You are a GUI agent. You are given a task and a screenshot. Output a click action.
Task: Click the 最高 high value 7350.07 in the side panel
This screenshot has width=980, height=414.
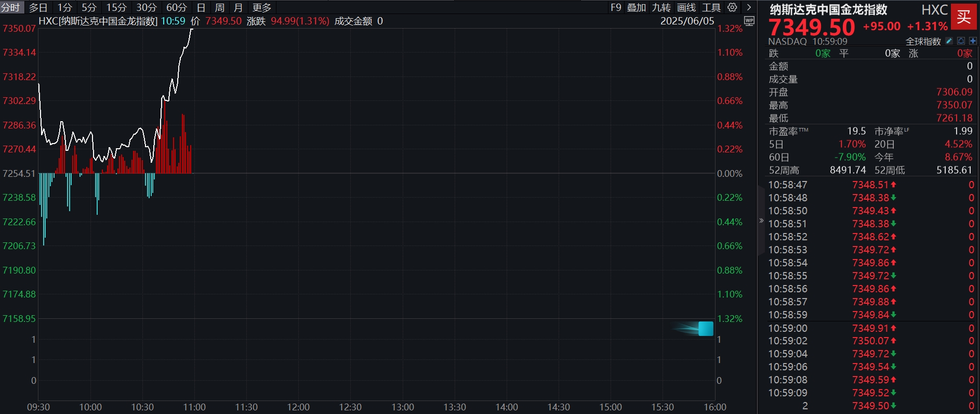(954, 105)
